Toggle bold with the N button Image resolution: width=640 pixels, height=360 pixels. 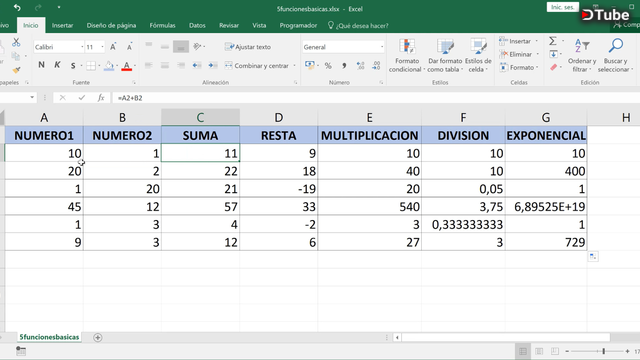[41, 65]
